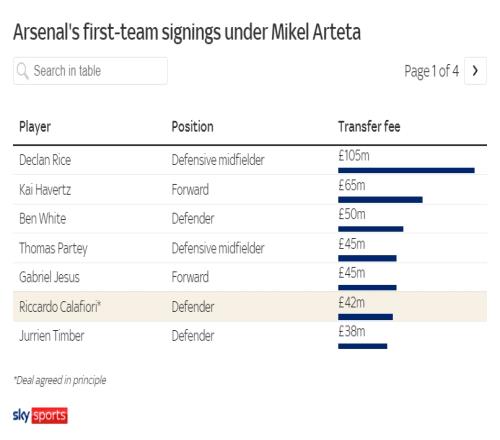Click Gabriel Jesus player name
Viewport: 500px width, 440px height.
coord(49,277)
